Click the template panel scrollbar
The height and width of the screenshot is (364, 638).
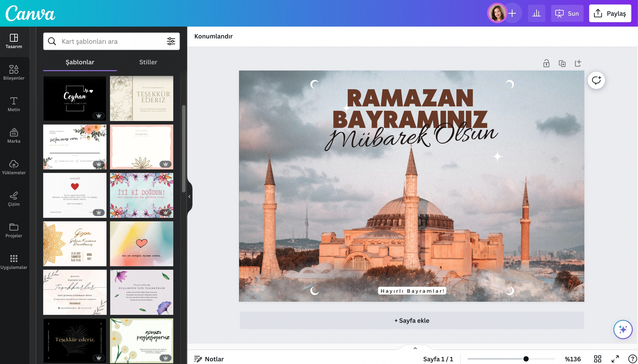click(x=184, y=149)
